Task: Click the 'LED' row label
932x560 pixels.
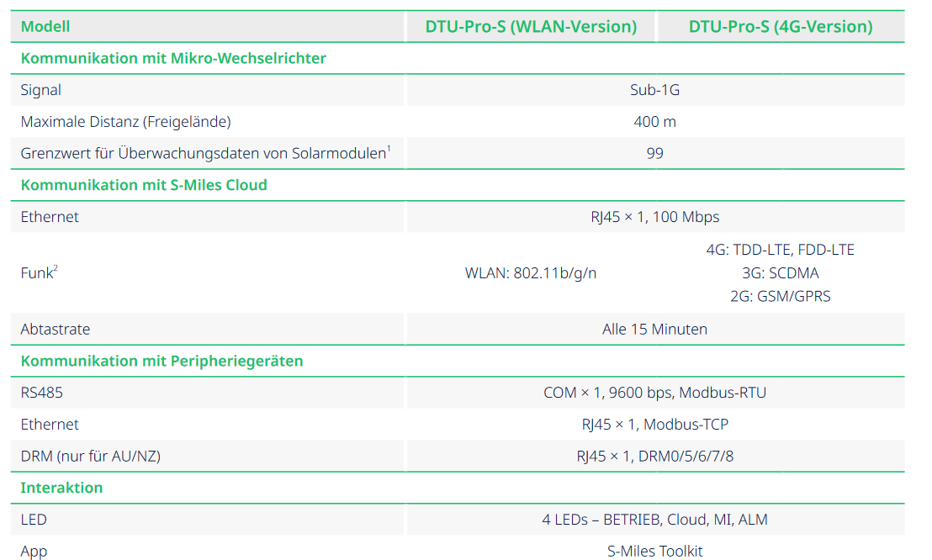Action: click(x=34, y=520)
